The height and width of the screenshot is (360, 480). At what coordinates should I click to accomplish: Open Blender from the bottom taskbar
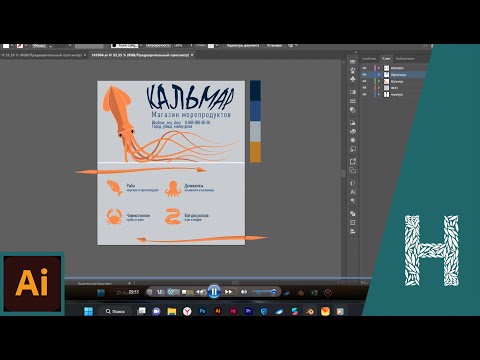[x=310, y=311]
